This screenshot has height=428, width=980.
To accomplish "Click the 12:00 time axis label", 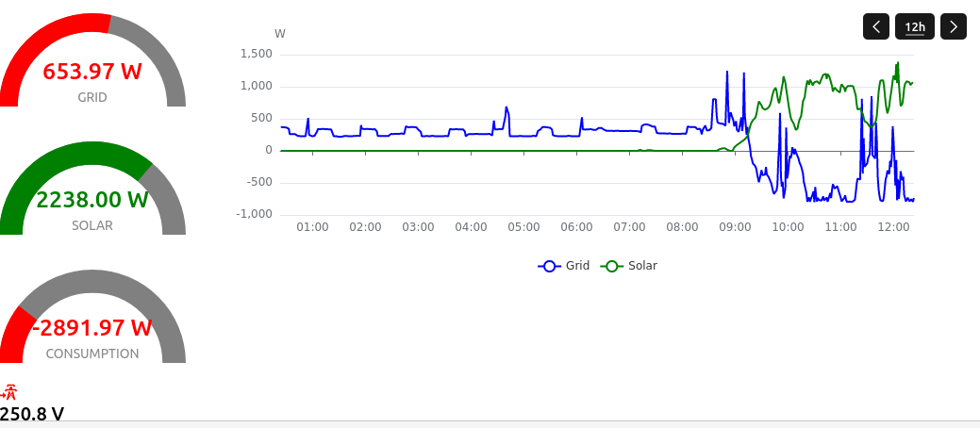I will 893,227.
